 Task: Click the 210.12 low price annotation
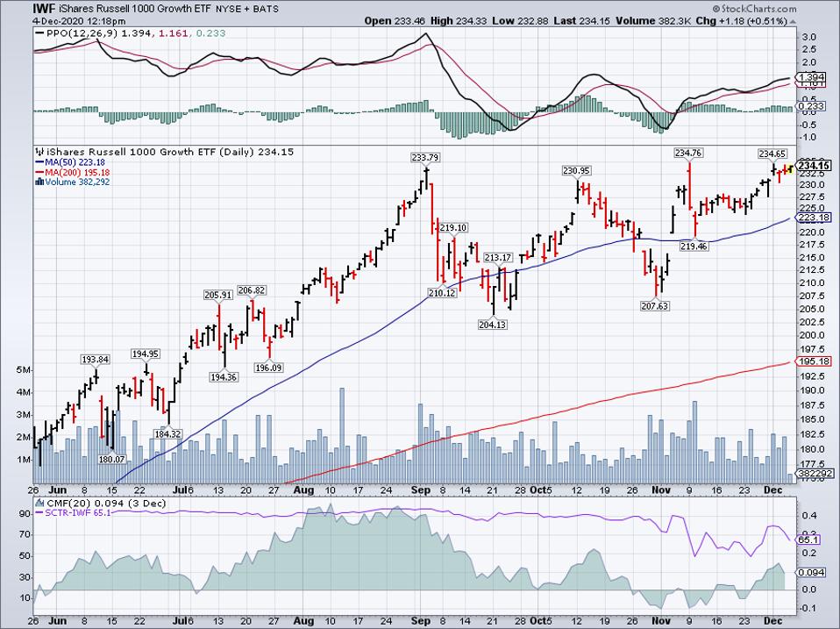(x=442, y=292)
